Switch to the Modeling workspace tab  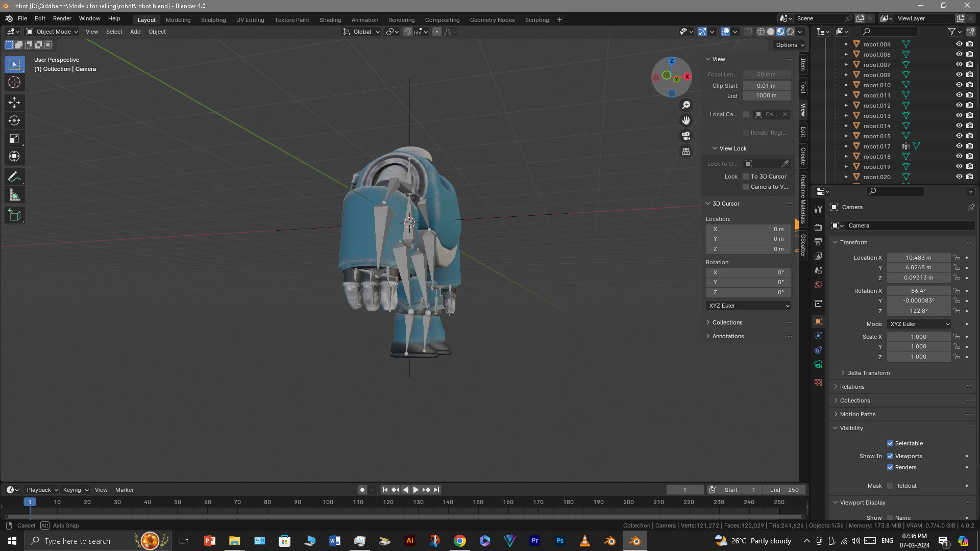[178, 20]
